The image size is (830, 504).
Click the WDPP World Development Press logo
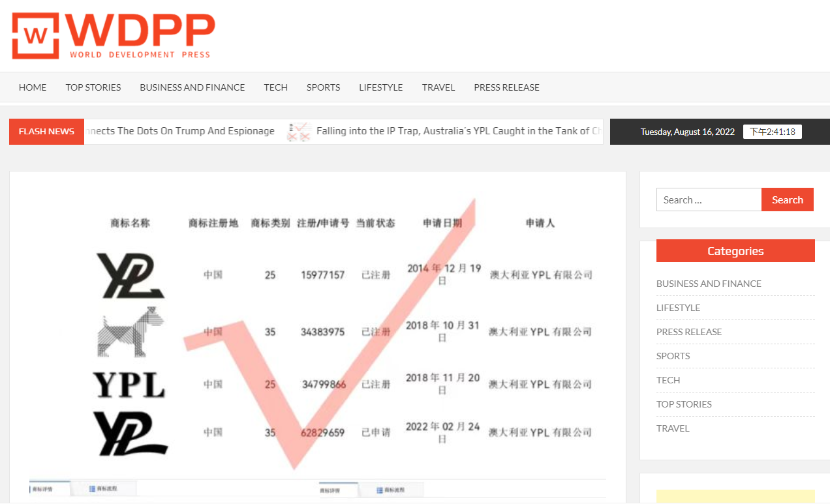point(114,35)
